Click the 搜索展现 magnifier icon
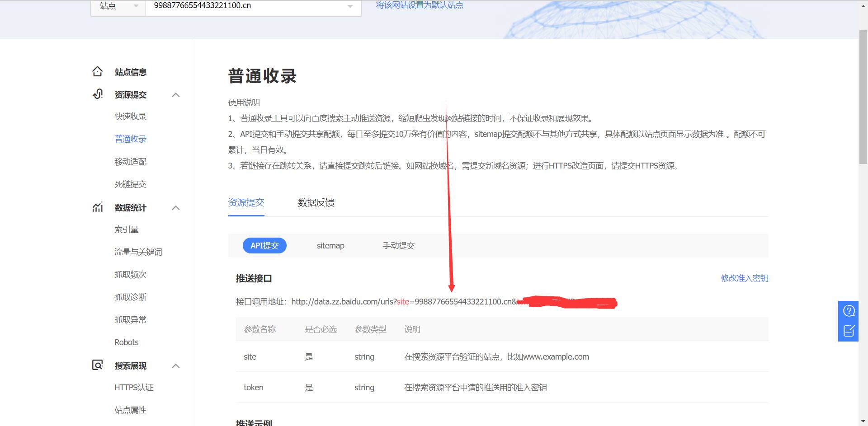The height and width of the screenshot is (426, 868). tap(98, 365)
